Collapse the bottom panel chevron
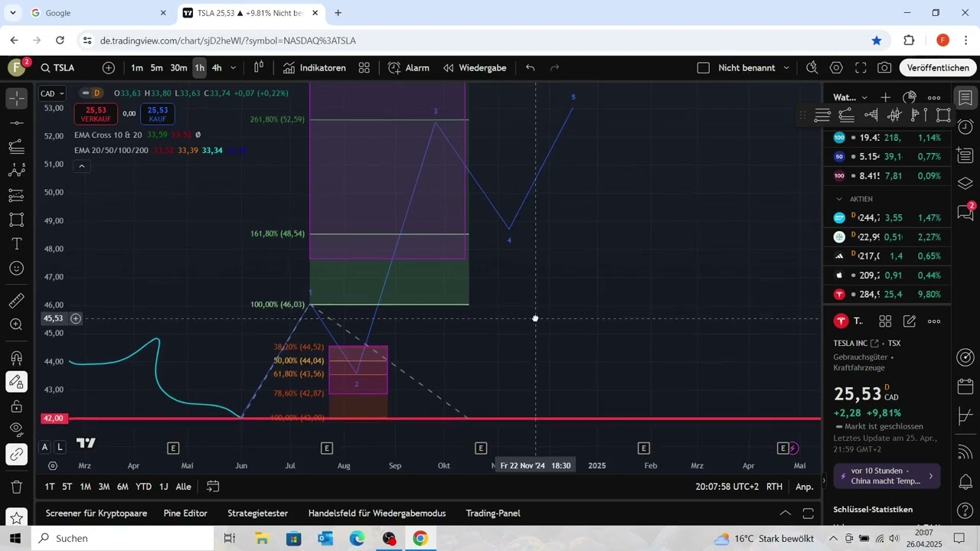 click(786, 514)
